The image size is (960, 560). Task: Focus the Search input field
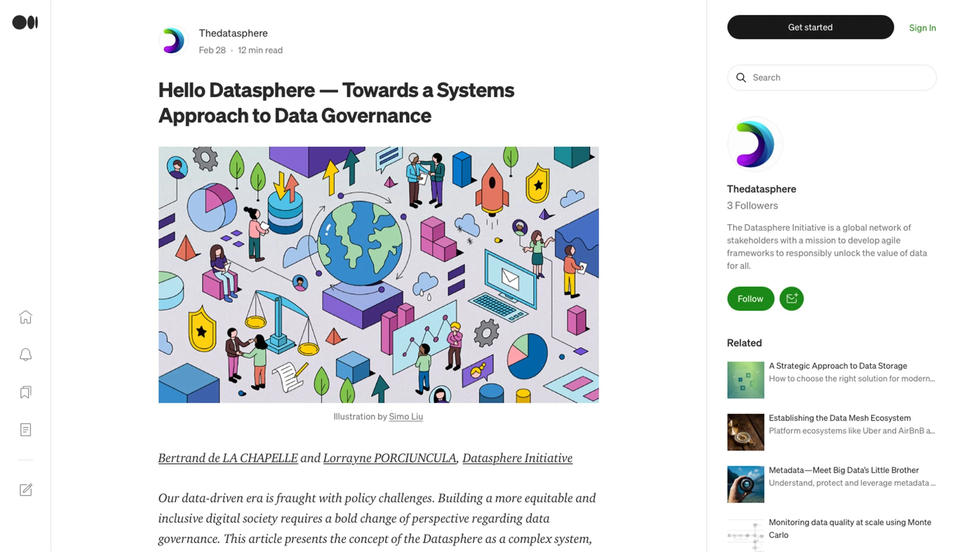coord(837,78)
